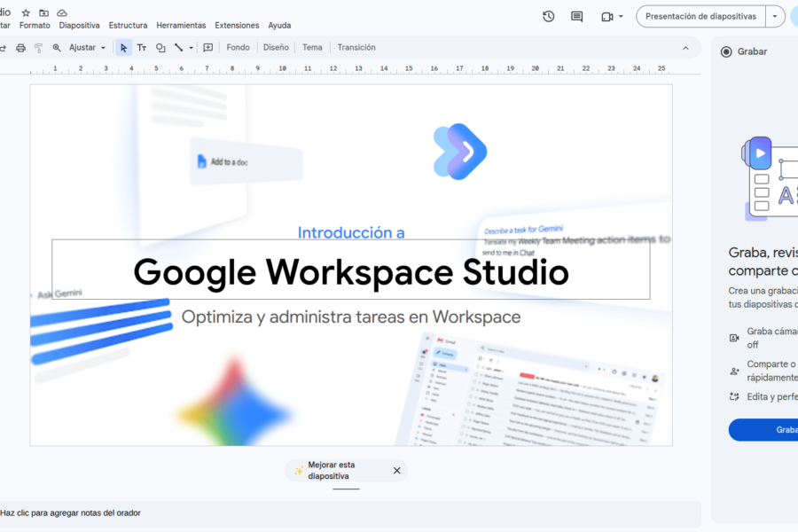Select the Introducción a text

[351, 232]
